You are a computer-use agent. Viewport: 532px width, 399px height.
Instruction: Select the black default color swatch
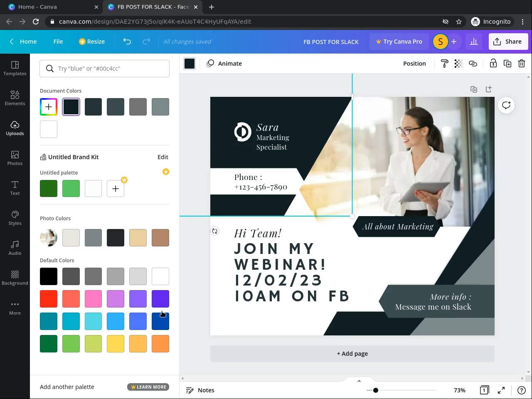point(49,276)
